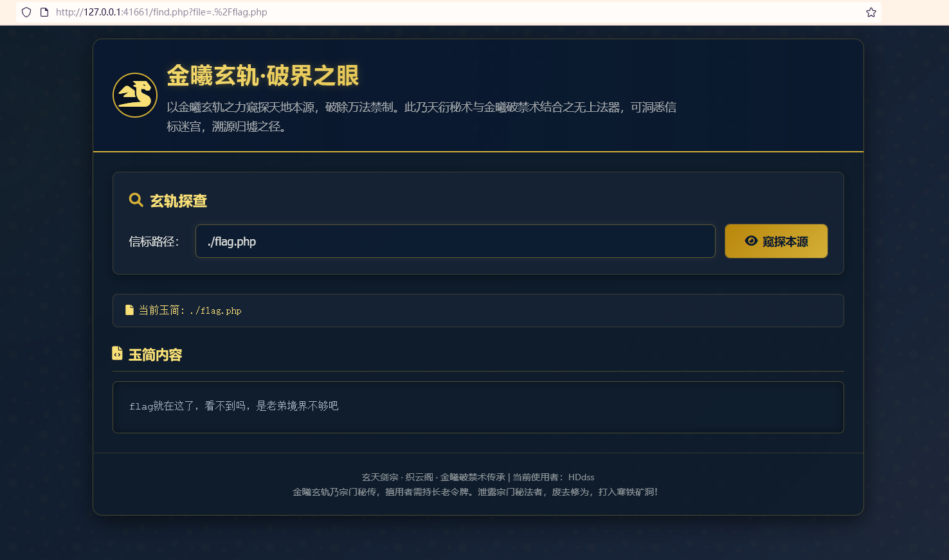The width and height of the screenshot is (949, 560).
Task: Click the file icon before 当前玉简
Action: click(x=129, y=310)
